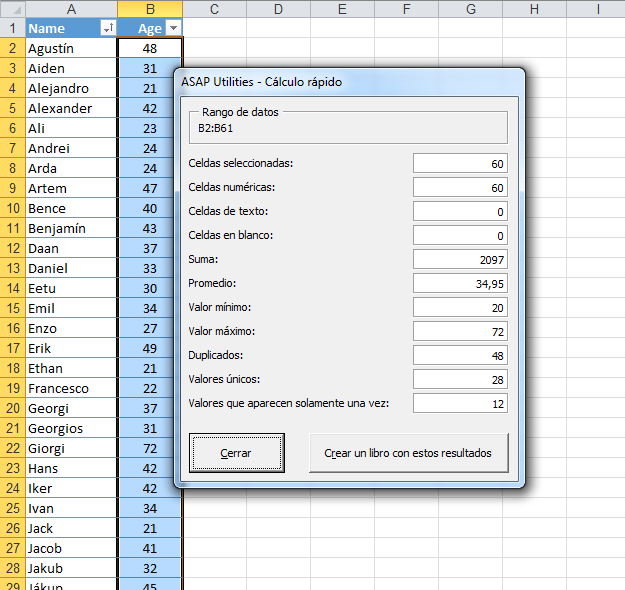Click cell containing Enzo
This screenshot has width=625, height=590.
coord(71,328)
